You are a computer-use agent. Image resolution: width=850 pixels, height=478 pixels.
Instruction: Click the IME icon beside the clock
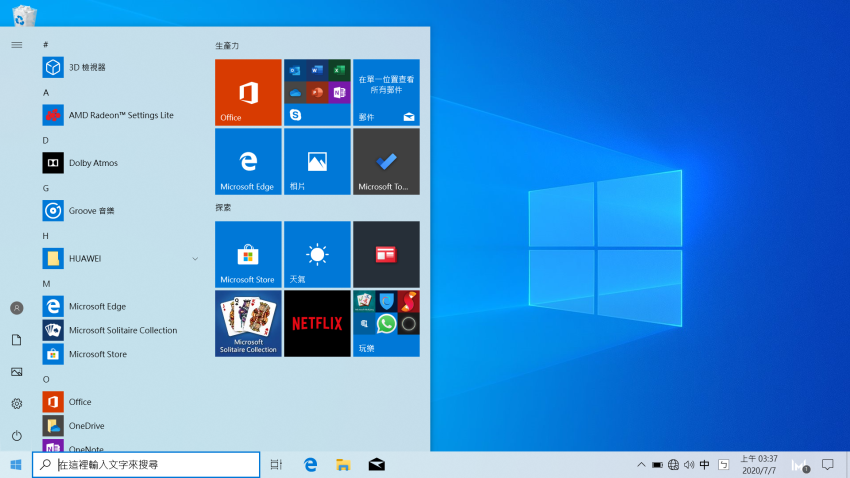[x=724, y=464]
